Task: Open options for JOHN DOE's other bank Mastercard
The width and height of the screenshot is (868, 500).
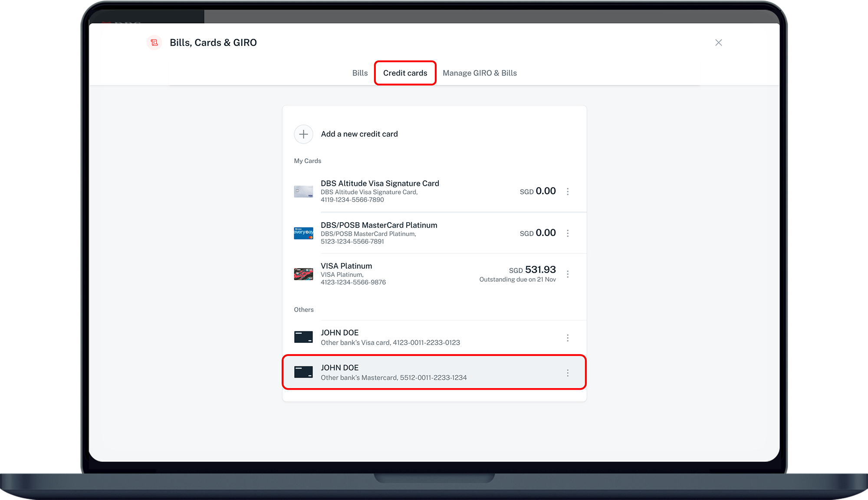Action: pos(568,372)
